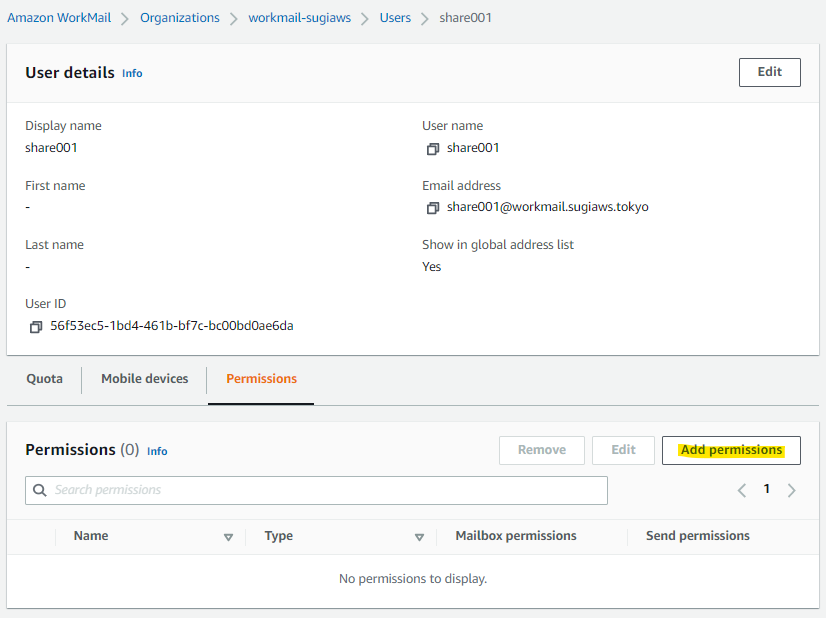826x618 pixels.
Task: Select User ID value 56f53ec5-1bd4-461b-bf7c-bc00bd0ae6da
Action: click(x=172, y=326)
